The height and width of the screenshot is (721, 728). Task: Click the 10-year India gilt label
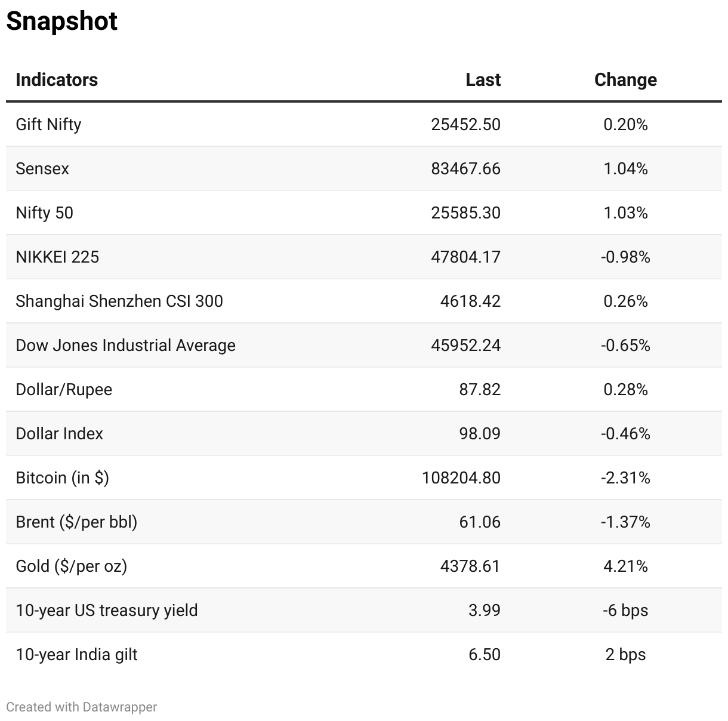(76, 655)
